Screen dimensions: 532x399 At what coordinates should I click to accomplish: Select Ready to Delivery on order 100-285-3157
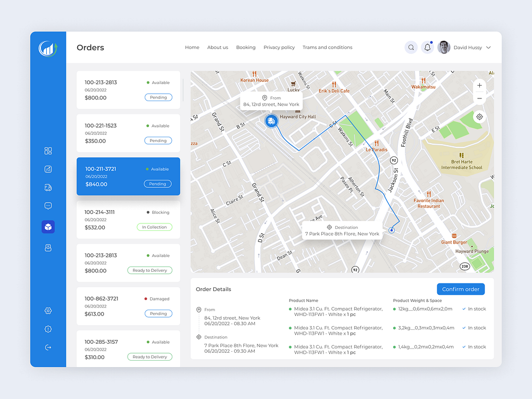[x=150, y=356]
